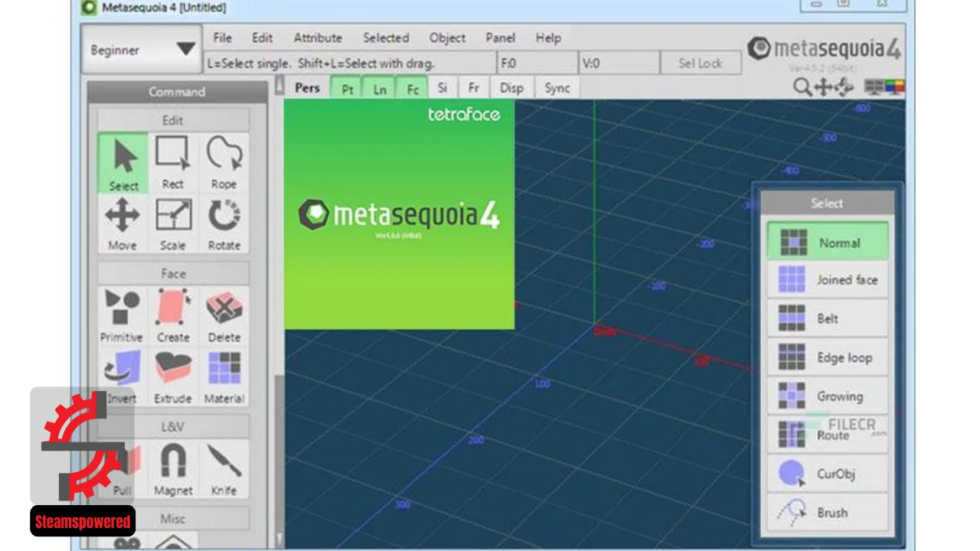Toggle Fr front-only display

click(x=473, y=88)
